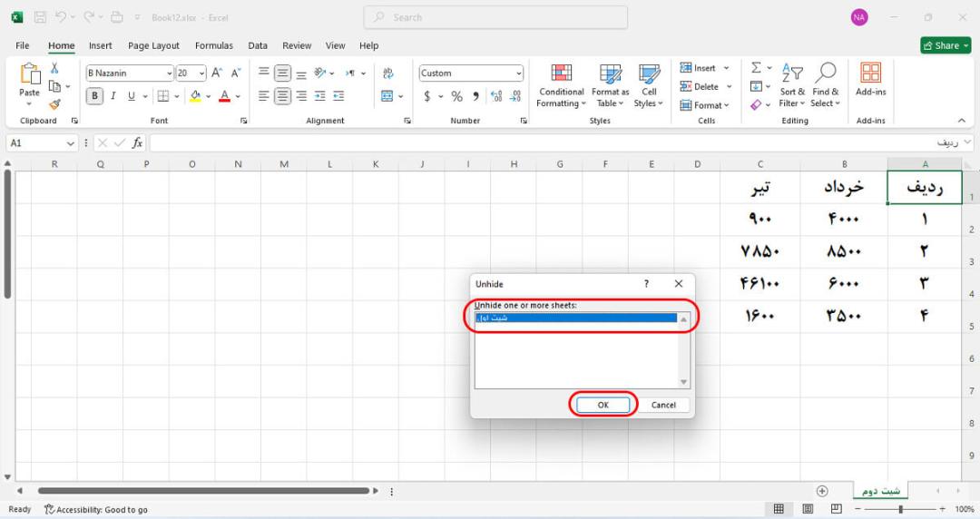Switch to the Page Layout tab
The width and height of the screenshot is (980, 519).
pos(153,45)
